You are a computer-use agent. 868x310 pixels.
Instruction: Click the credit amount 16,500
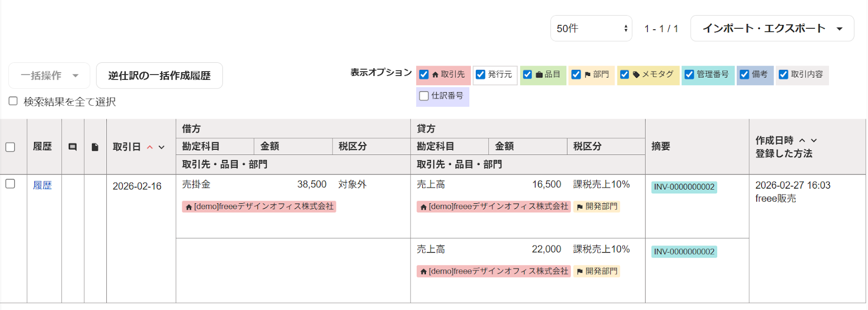pos(546,185)
